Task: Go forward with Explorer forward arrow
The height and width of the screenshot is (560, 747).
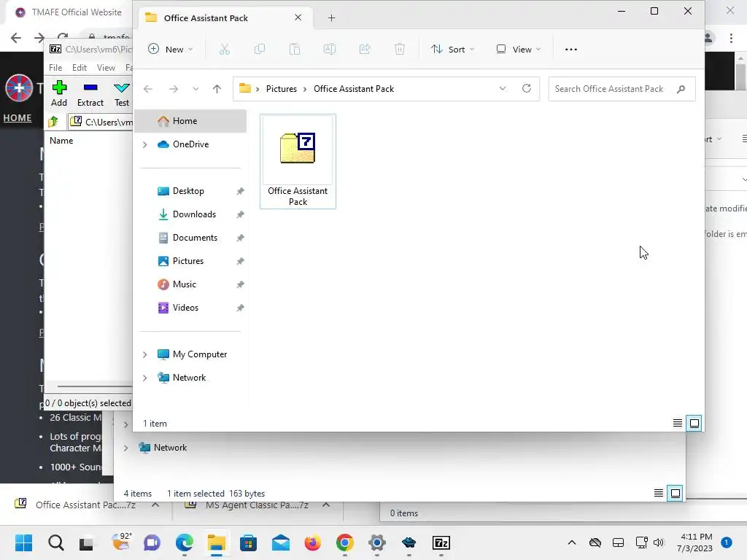Action: pos(174,89)
